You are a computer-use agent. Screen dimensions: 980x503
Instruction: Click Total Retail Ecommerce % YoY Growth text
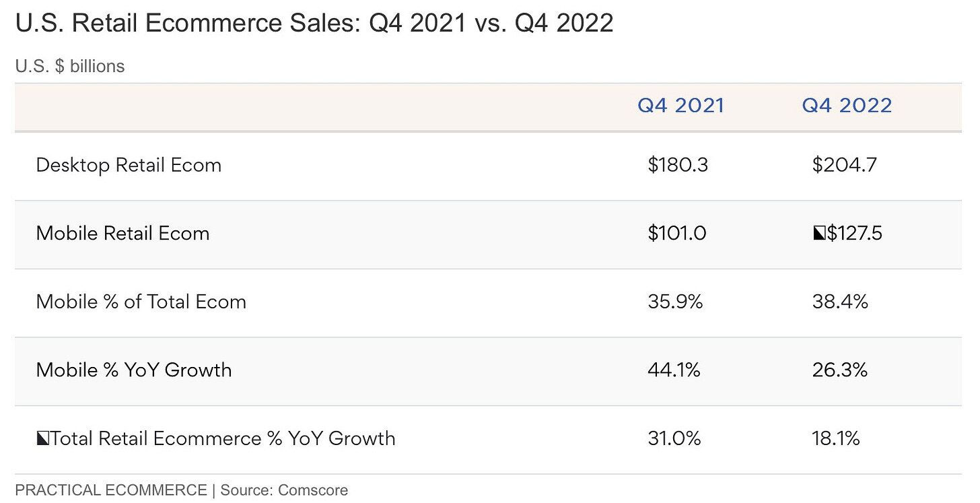[x=223, y=438]
